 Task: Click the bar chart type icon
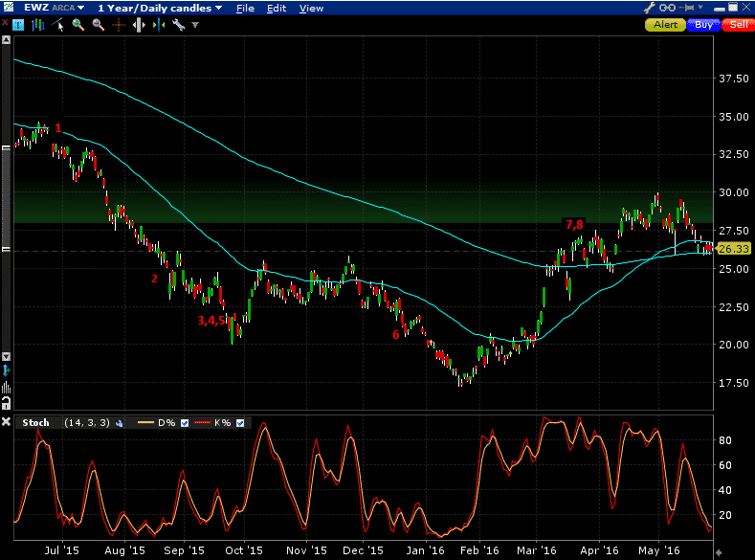38,25
